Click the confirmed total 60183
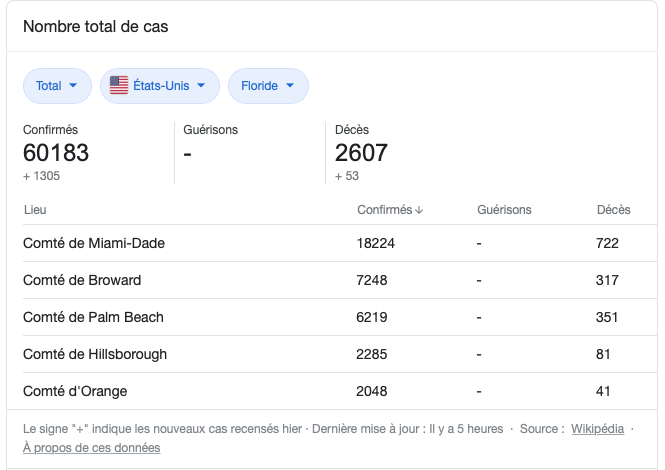665x470 pixels. click(56, 153)
